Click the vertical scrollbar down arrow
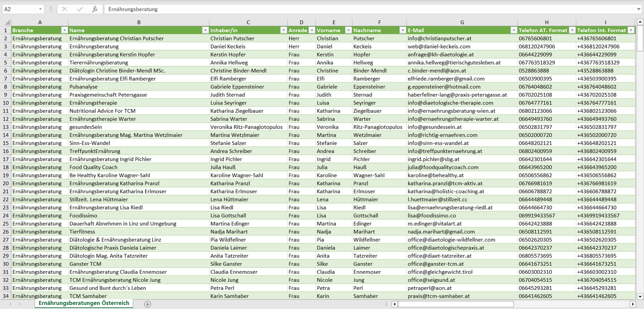Viewport: 644px width, 309px height. tap(640, 296)
